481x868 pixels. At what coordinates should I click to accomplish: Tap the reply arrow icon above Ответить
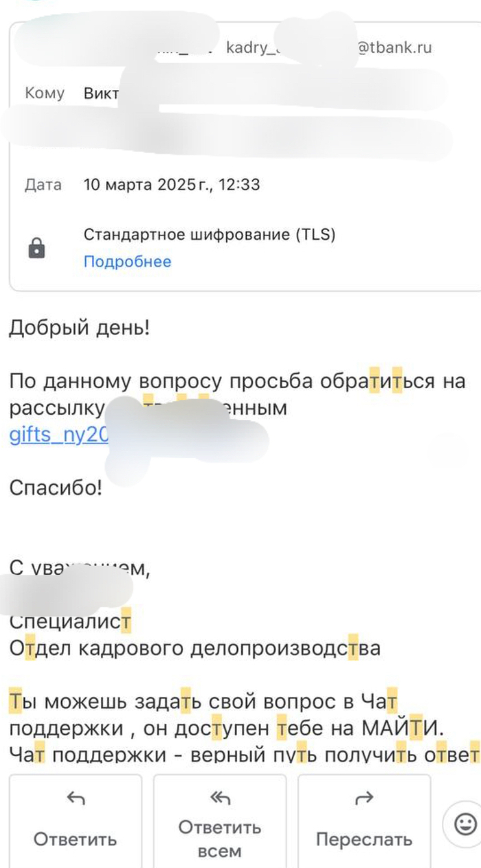[76, 798]
